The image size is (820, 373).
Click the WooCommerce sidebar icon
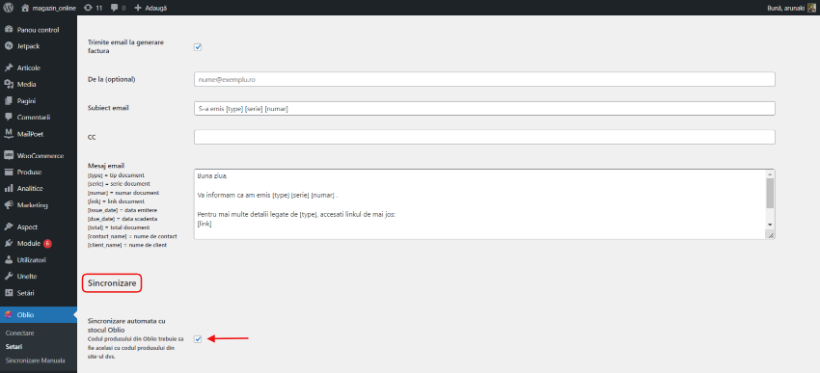pos(8,156)
